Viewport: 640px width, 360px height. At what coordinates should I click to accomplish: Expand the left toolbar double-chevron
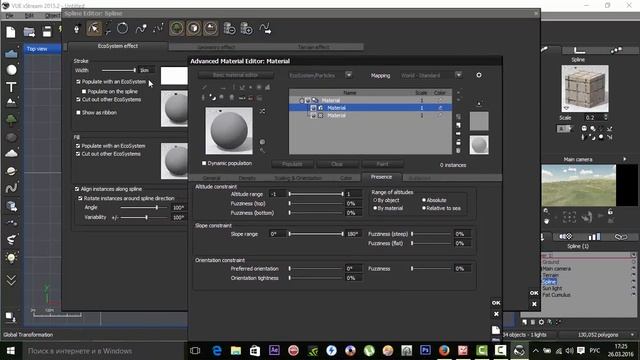tap(11, 280)
